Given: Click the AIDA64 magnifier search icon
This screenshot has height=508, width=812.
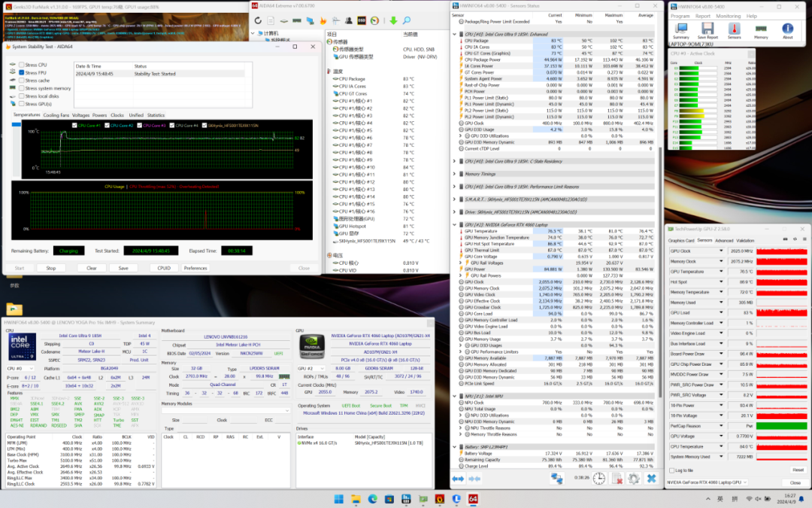Looking at the screenshot, I should [x=407, y=21].
